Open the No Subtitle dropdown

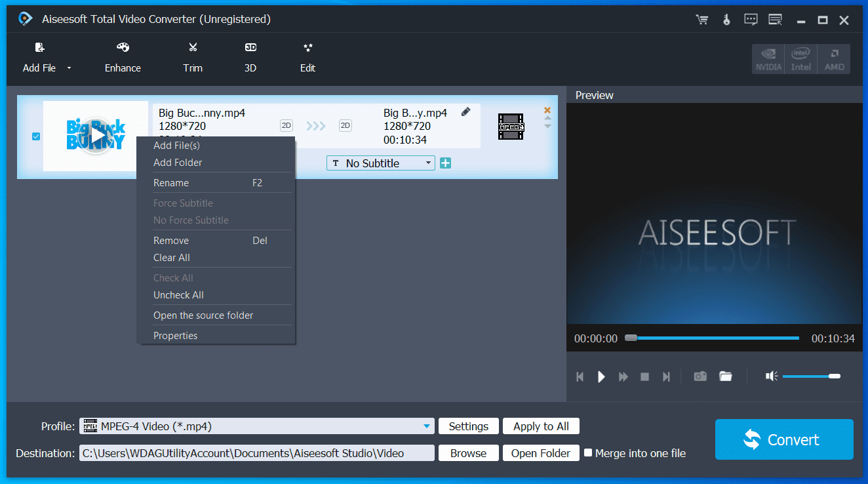point(381,163)
